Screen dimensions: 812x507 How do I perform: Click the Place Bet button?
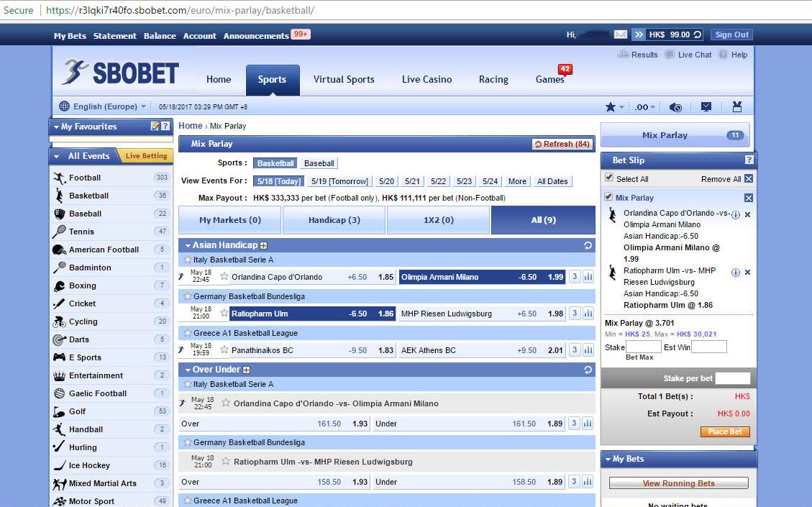[x=725, y=431]
